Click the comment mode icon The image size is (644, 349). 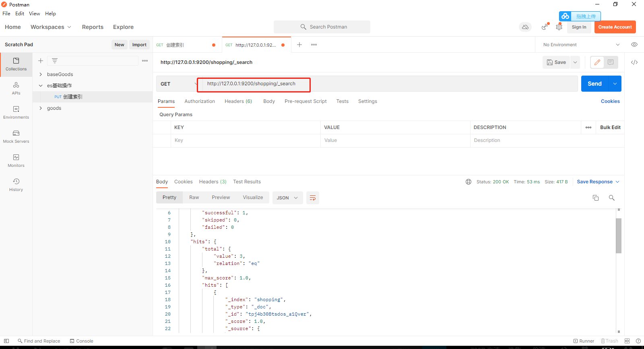[x=611, y=62]
